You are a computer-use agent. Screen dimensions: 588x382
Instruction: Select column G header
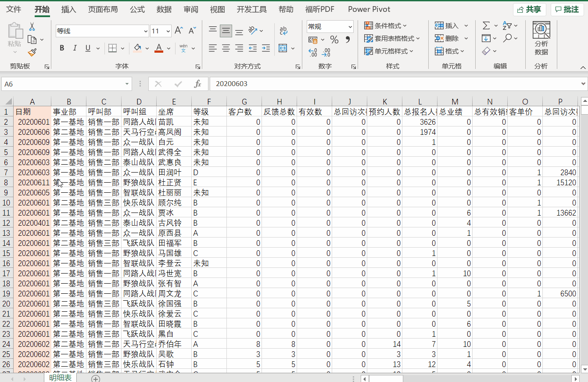244,102
